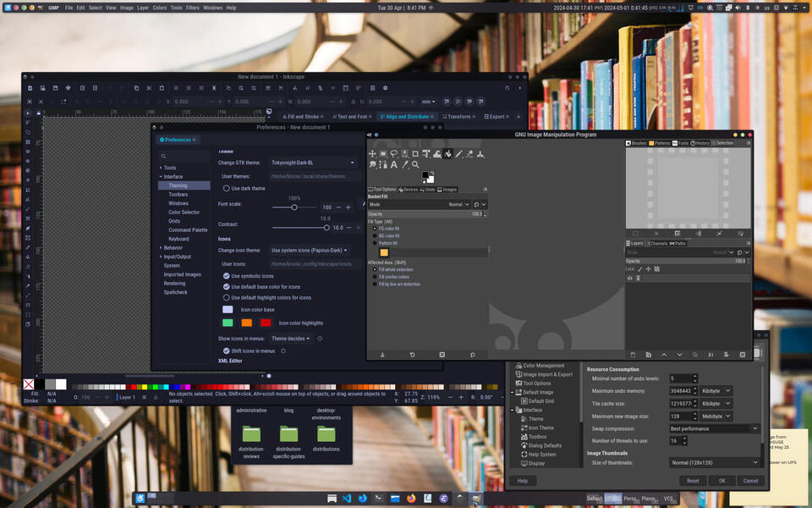
Task: Click the search field in Inkscape Preferences
Action: tap(184, 156)
